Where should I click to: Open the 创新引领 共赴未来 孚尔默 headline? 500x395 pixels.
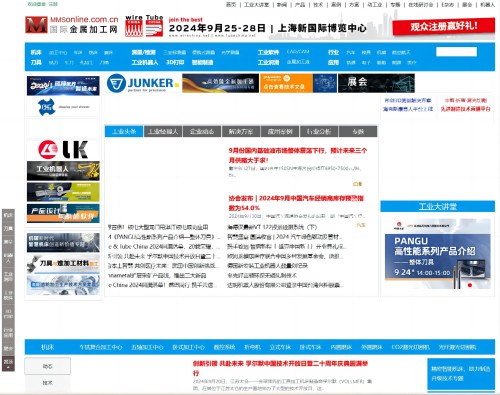tap(280, 368)
